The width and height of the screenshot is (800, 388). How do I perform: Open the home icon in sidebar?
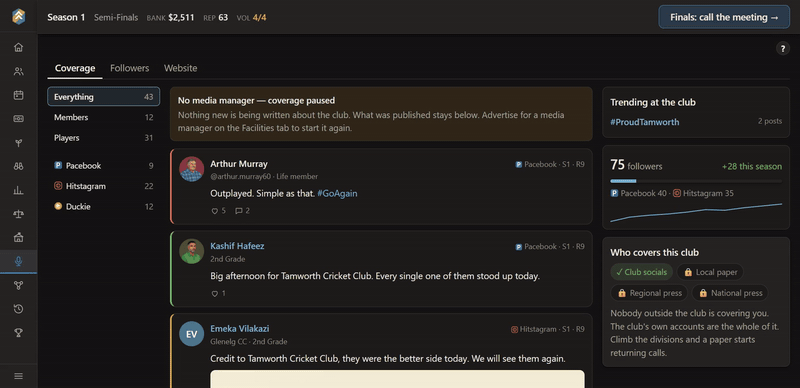tap(18, 47)
